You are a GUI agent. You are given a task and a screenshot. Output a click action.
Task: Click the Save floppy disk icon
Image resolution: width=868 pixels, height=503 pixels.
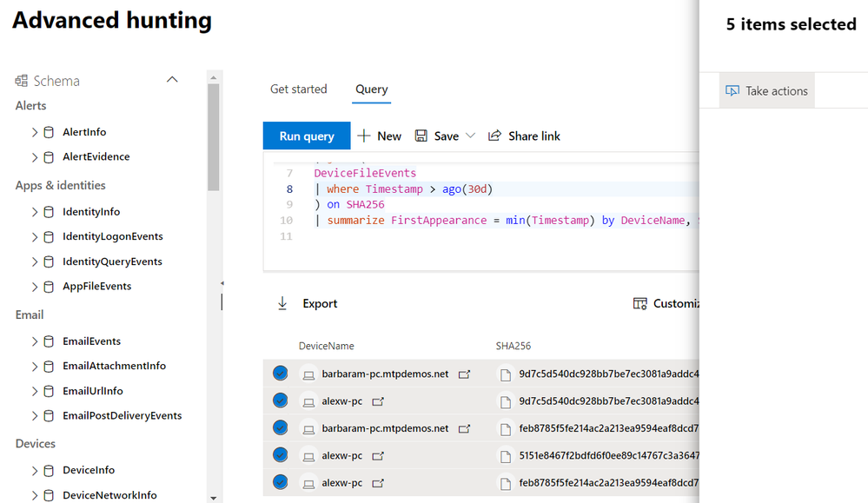[421, 136]
